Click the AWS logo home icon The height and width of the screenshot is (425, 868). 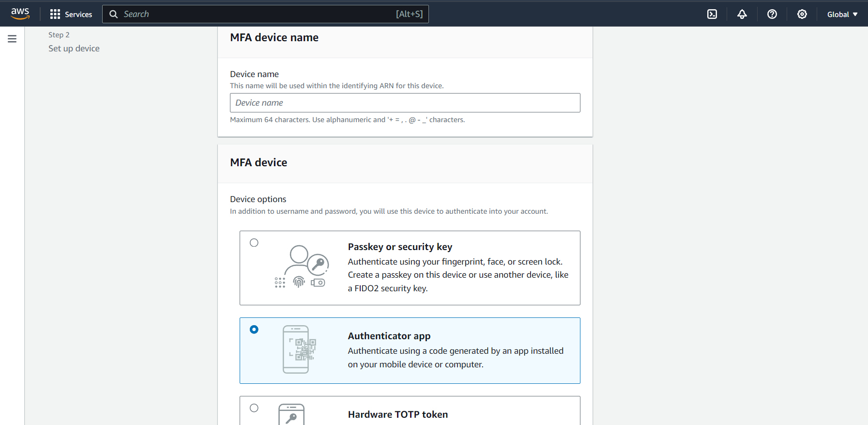pyautogui.click(x=20, y=14)
